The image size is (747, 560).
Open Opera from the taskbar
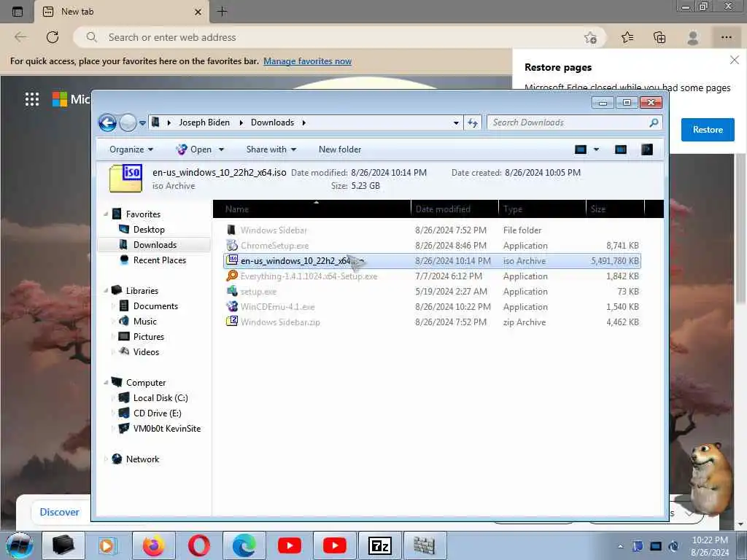pyautogui.click(x=198, y=545)
